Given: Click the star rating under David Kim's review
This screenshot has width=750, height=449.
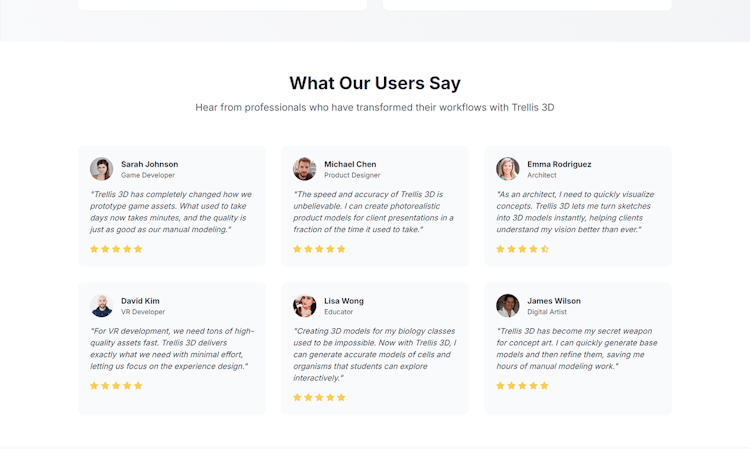Looking at the screenshot, I should click(x=116, y=385).
